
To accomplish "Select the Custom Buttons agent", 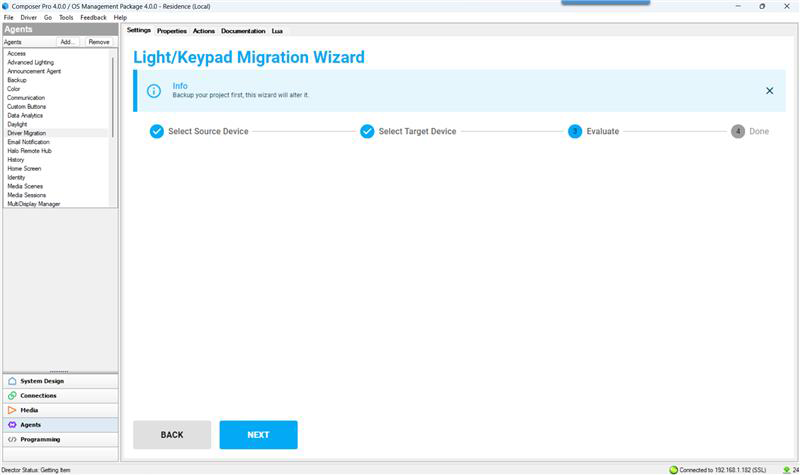I will [x=27, y=107].
